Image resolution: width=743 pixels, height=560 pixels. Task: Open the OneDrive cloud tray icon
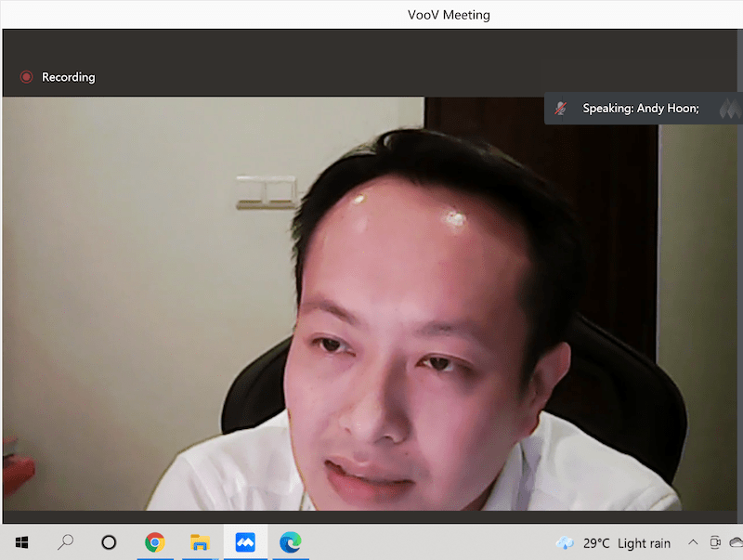point(736,543)
